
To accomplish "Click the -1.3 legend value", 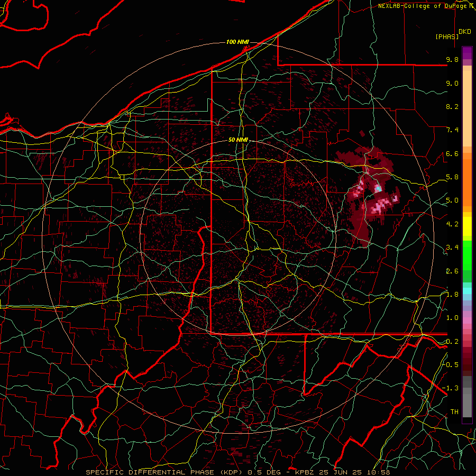I will 451,388.
